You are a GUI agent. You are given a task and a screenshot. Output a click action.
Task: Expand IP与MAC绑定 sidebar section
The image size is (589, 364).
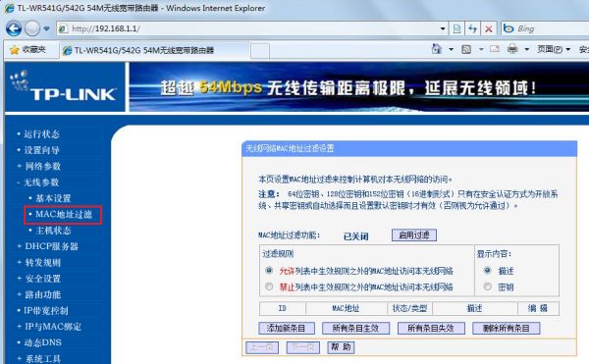pyautogui.click(x=53, y=327)
